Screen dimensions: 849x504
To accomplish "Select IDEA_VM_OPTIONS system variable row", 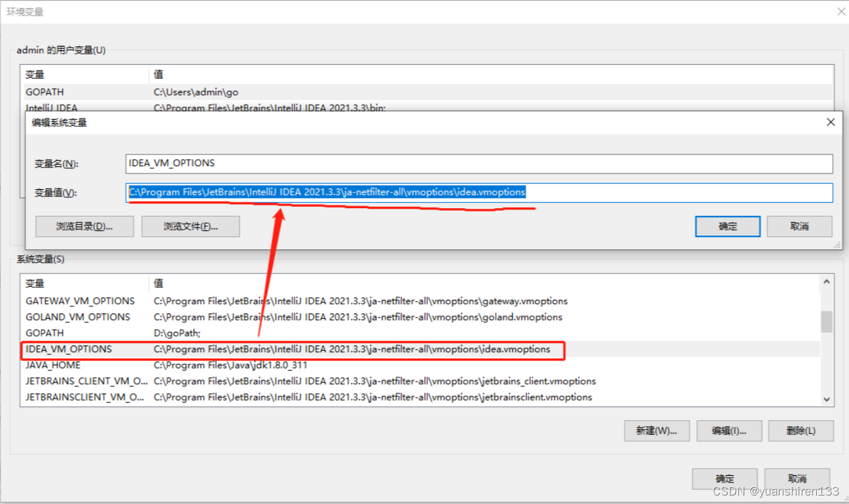I will 421,349.
